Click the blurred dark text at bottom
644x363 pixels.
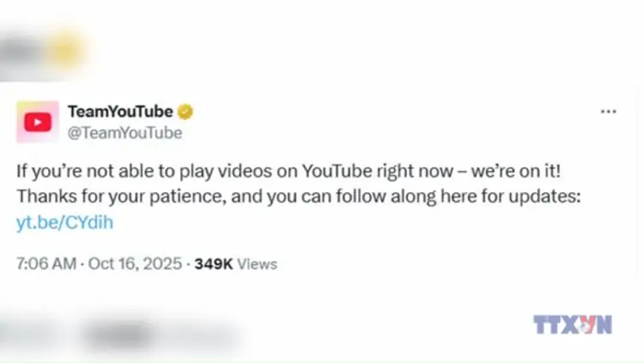click(x=119, y=335)
